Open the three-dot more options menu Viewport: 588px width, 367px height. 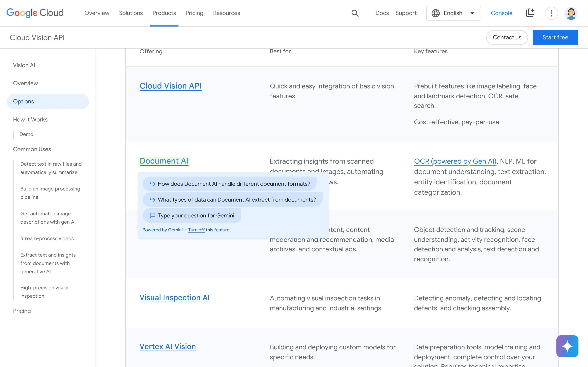(x=551, y=13)
